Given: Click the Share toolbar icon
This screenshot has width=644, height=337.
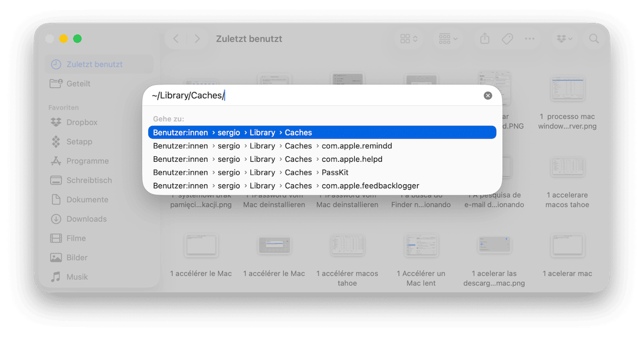Looking at the screenshot, I should pos(485,39).
